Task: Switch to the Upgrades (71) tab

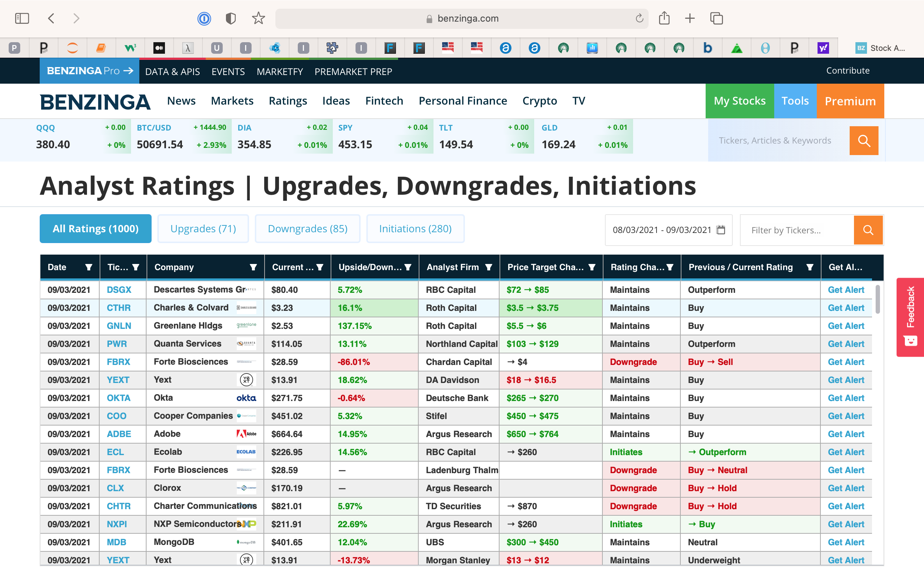Action: coord(203,229)
